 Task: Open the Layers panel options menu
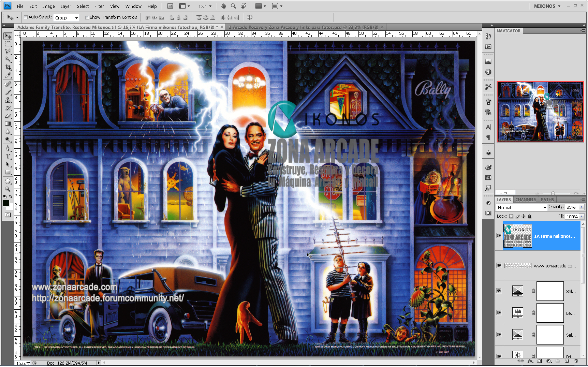(582, 200)
